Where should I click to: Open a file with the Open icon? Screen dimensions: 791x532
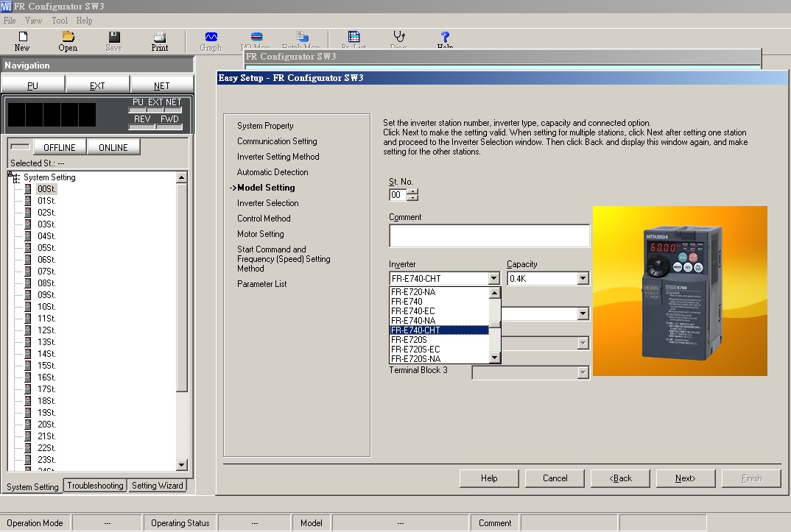68,37
